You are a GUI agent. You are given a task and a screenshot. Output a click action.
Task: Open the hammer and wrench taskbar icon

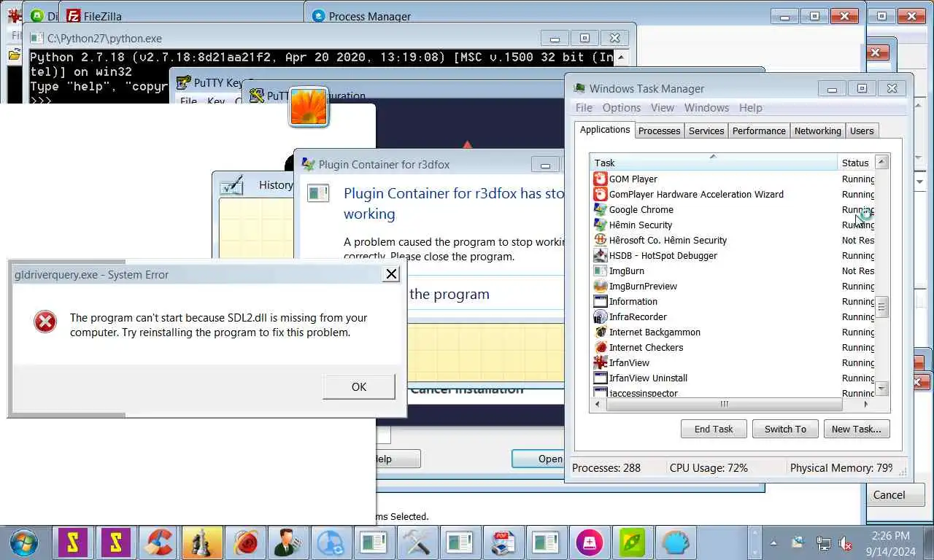point(417,542)
